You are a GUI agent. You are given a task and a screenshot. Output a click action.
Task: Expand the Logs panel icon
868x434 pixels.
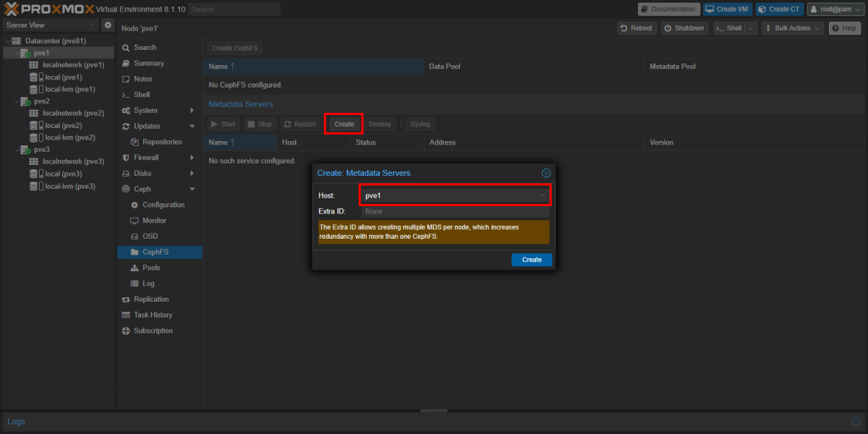coord(856,421)
